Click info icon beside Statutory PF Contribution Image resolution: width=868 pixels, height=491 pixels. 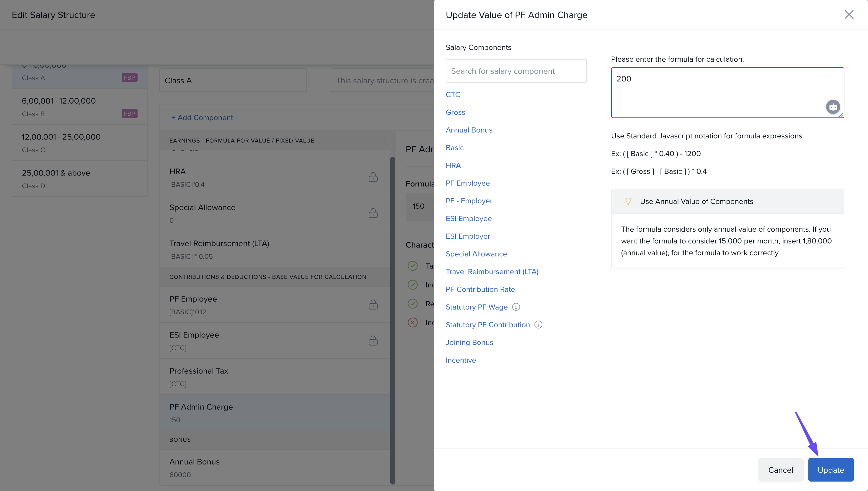(538, 325)
